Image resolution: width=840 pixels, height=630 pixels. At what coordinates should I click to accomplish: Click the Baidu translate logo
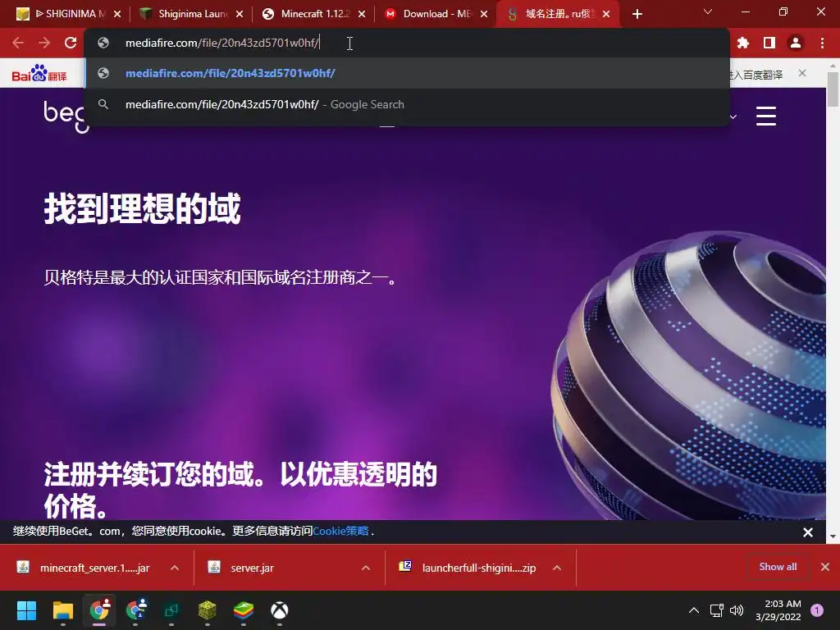(x=39, y=73)
